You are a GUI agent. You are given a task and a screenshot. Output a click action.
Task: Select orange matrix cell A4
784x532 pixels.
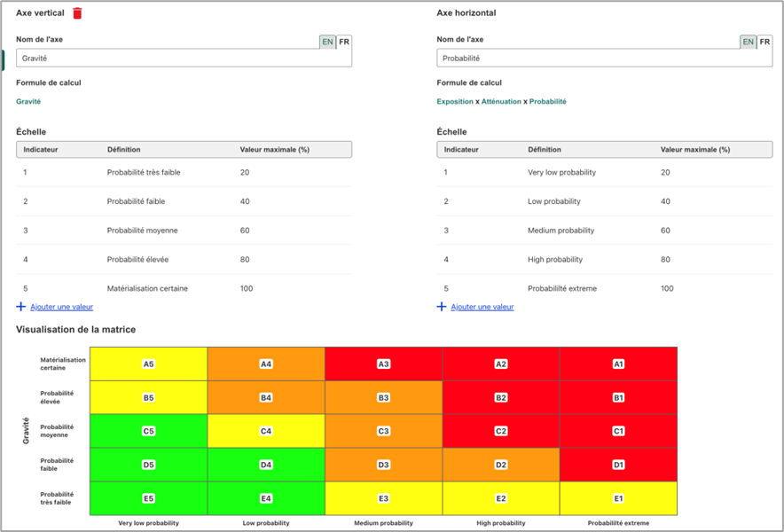[x=266, y=364]
